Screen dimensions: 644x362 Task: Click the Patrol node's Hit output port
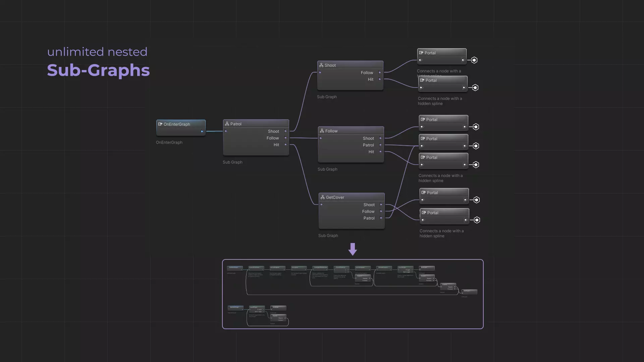(286, 145)
